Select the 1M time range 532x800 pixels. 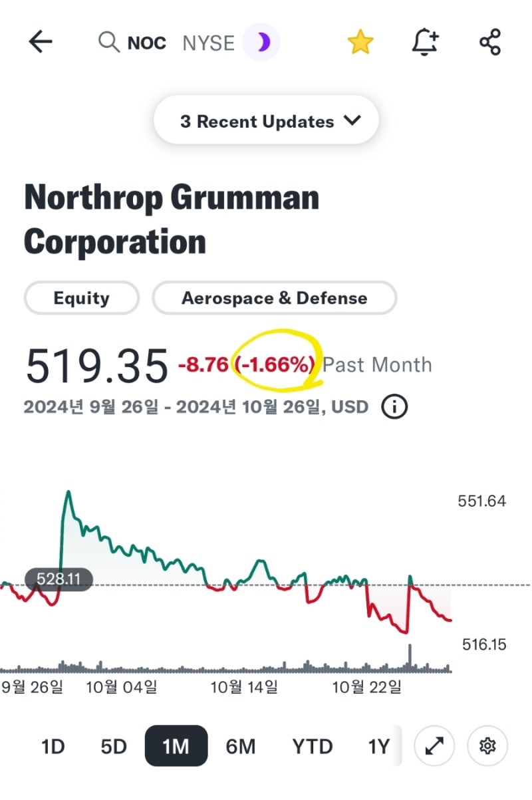click(x=176, y=747)
